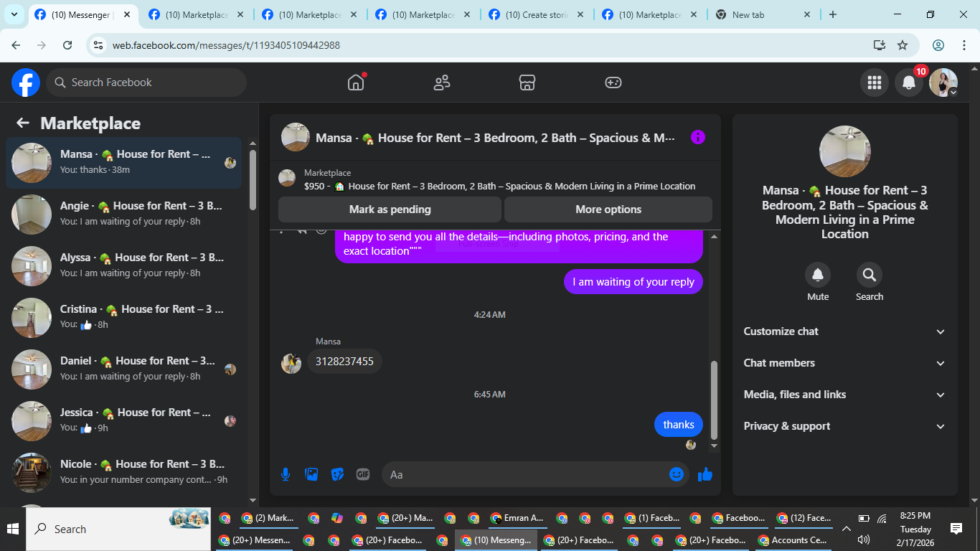Open the Gaming controller icon

click(x=613, y=83)
